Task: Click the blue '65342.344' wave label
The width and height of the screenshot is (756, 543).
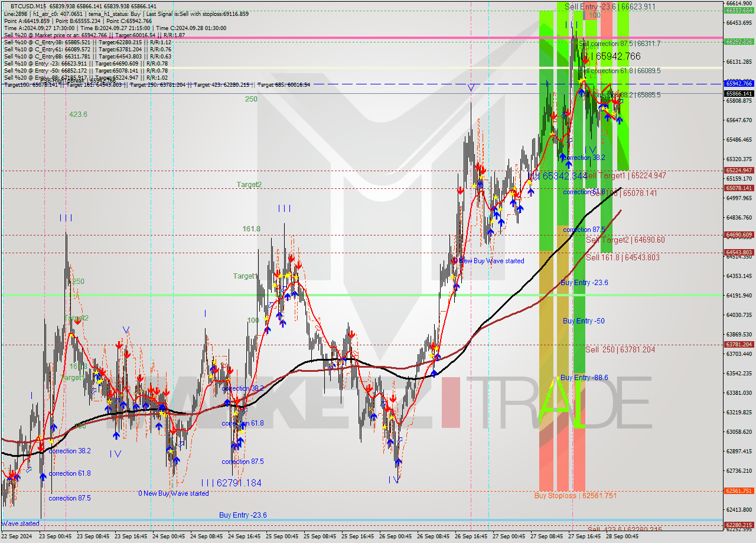Action: click(x=564, y=176)
